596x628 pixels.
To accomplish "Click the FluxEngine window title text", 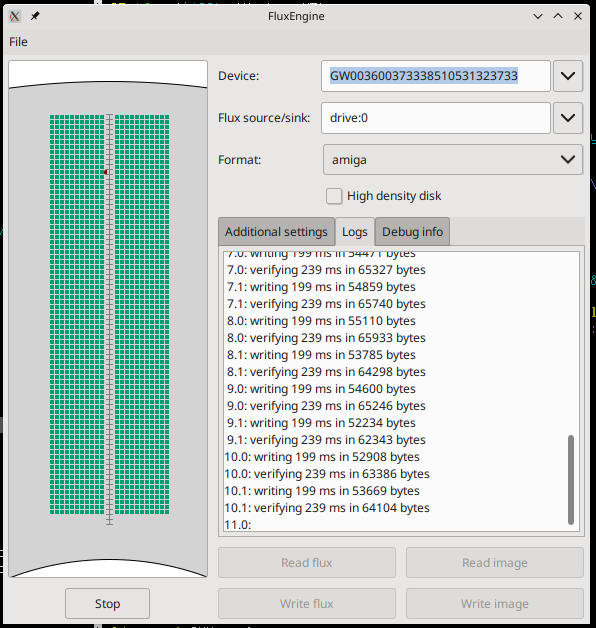I will click(296, 16).
